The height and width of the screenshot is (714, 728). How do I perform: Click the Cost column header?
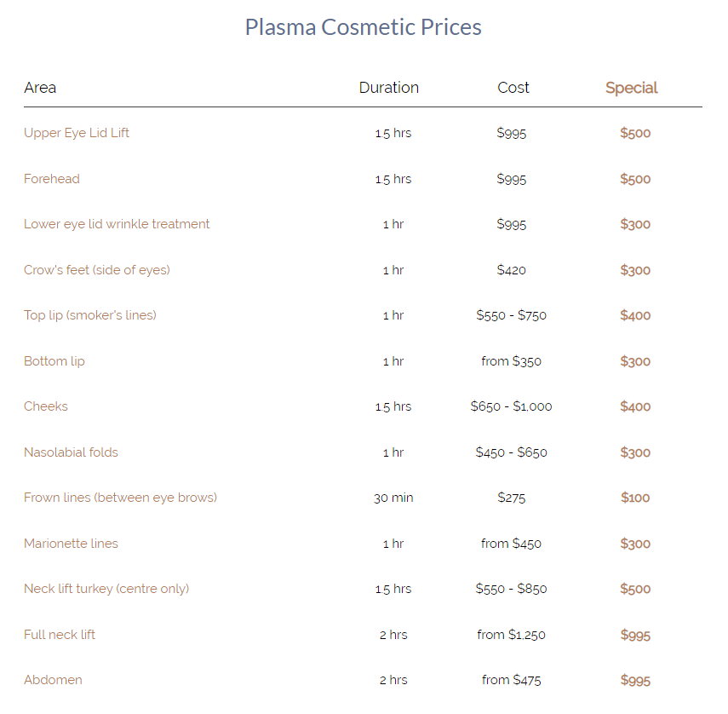click(x=513, y=88)
